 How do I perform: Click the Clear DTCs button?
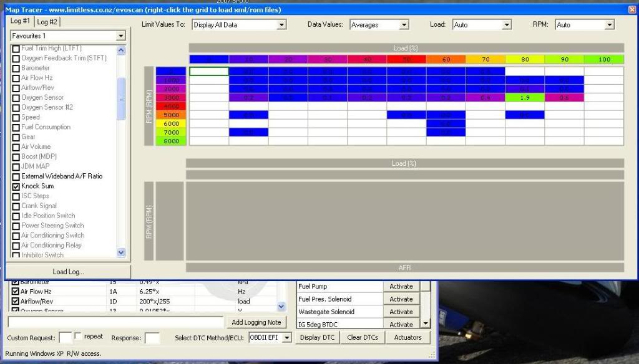pyautogui.click(x=363, y=338)
